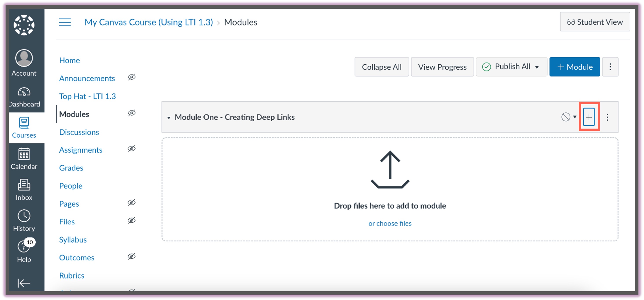Click hidden-eye icon beside Announcements
This screenshot has width=644, height=300.
pos(132,77)
